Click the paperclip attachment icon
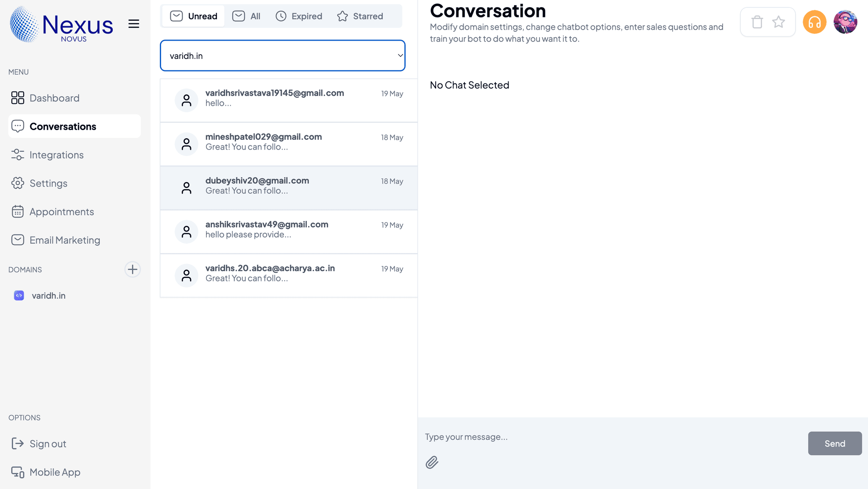The height and width of the screenshot is (489, 868). 432,462
